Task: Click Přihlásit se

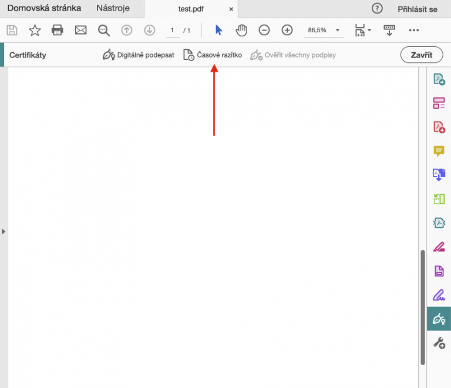Action: click(417, 9)
